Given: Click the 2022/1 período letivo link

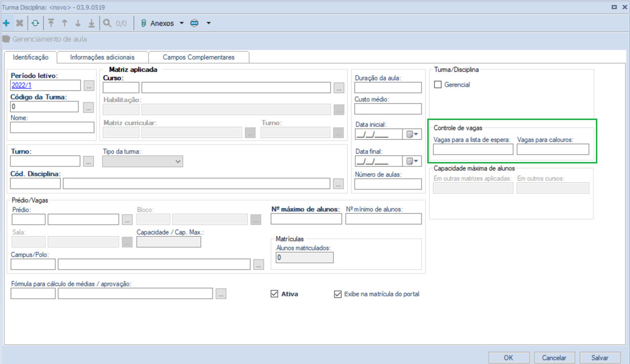Looking at the screenshot, I should pos(21,85).
